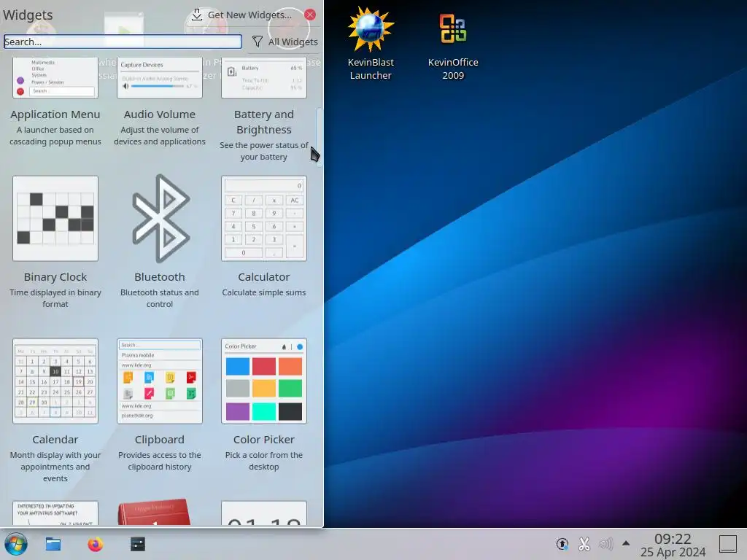
Task: Click the updates tray icon
Action: point(562,544)
